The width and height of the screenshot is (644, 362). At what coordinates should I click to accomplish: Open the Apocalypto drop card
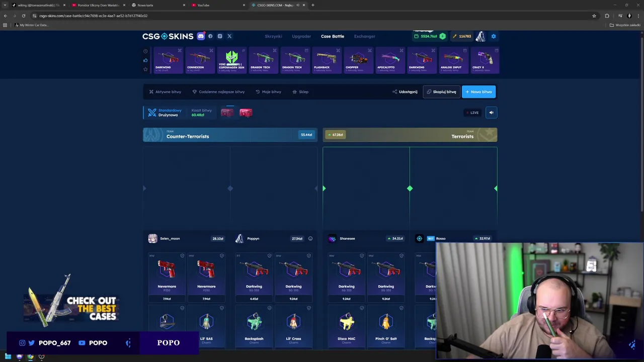click(390, 60)
